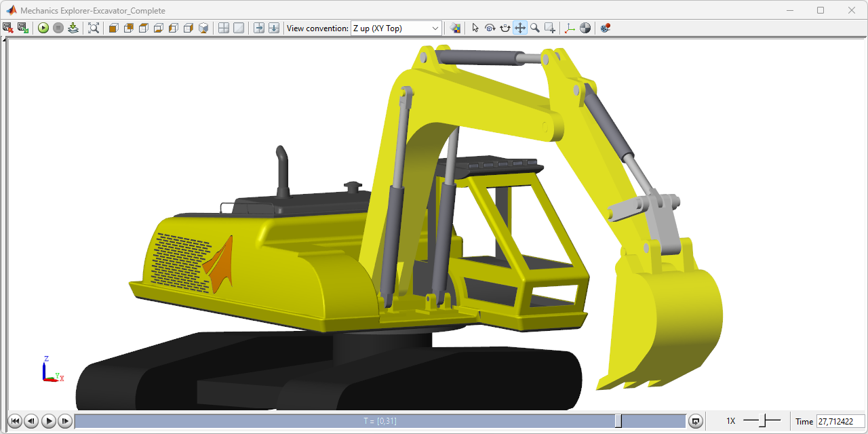Toggle the pan view tool
This screenshot has width=868, height=434.
[520, 28]
